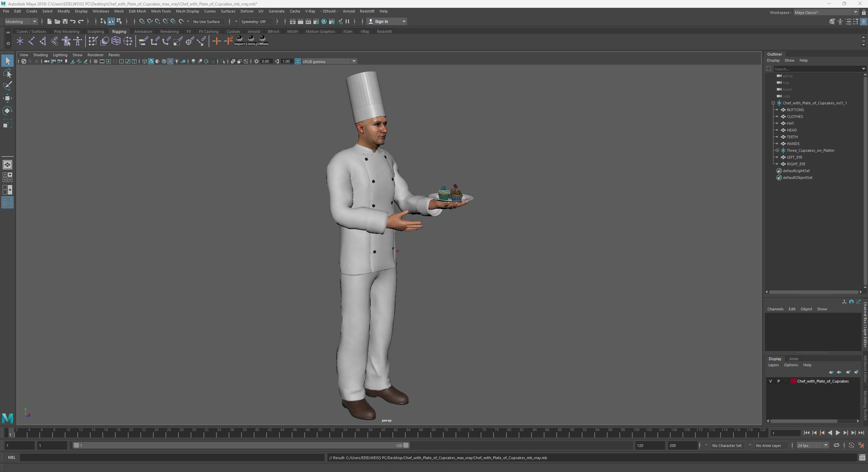Run the Import python shelf script
This screenshot has height=472, width=868.
coord(239,41)
